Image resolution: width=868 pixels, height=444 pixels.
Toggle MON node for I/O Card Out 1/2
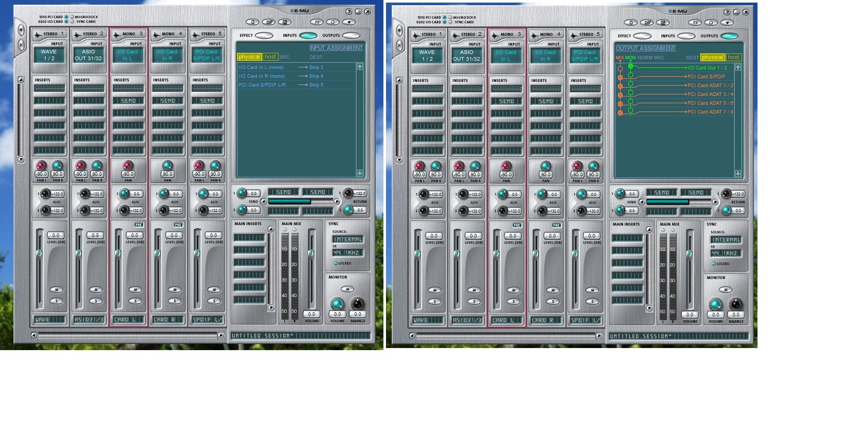630,66
